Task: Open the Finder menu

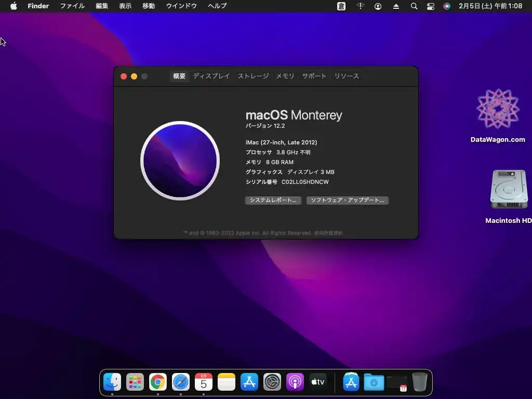Action: point(38,6)
